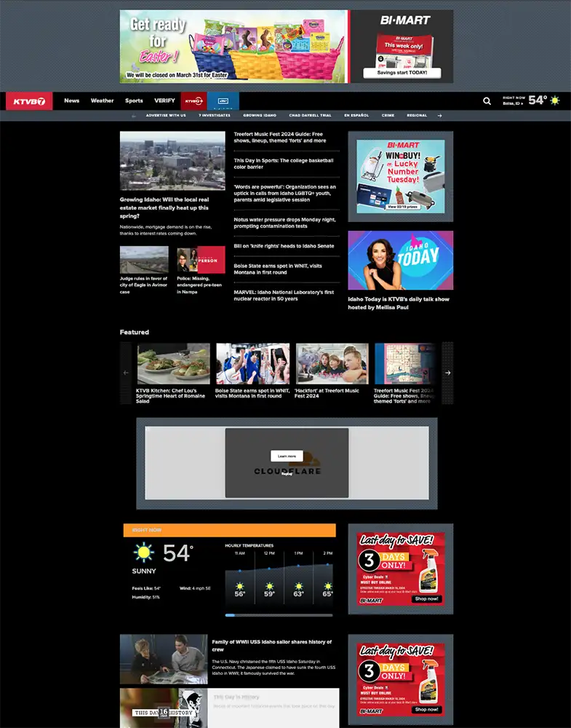The image size is (571, 728).
Task: Open the Weather menu
Action: click(x=102, y=100)
